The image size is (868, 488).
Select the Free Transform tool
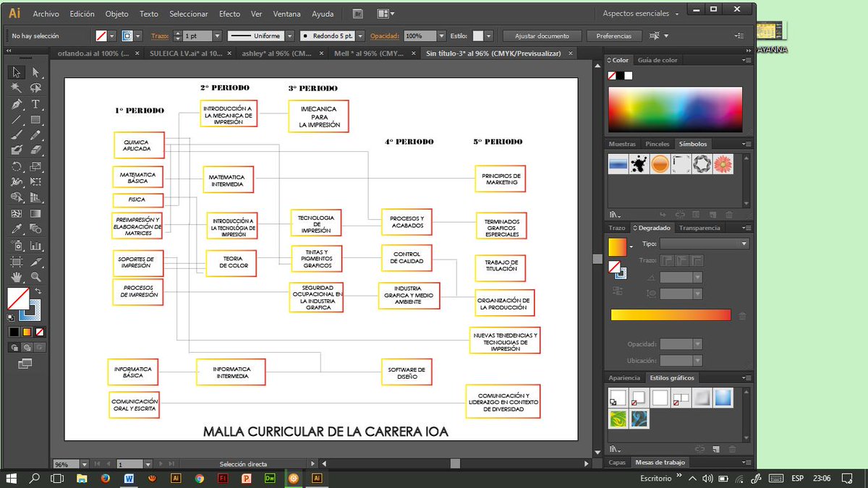[x=35, y=182]
